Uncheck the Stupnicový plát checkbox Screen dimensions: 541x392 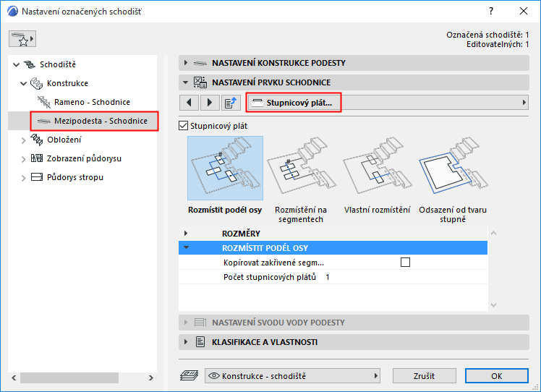(183, 126)
